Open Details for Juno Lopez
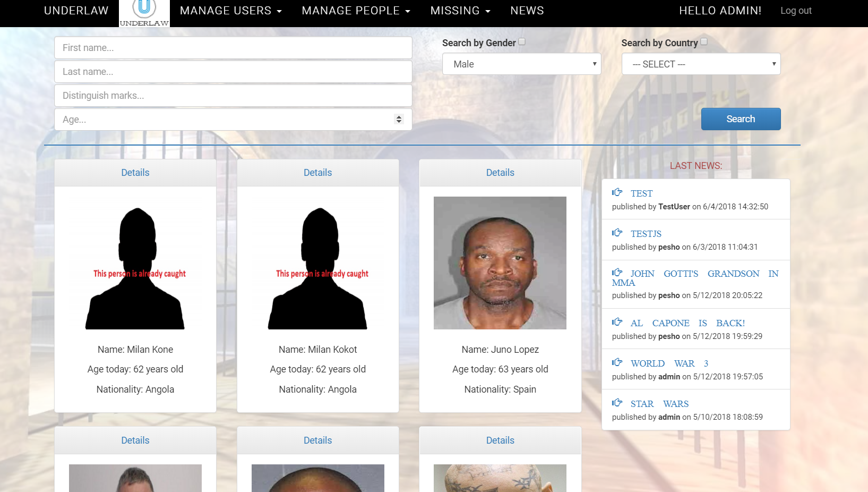The height and width of the screenshot is (492, 868). coord(500,173)
